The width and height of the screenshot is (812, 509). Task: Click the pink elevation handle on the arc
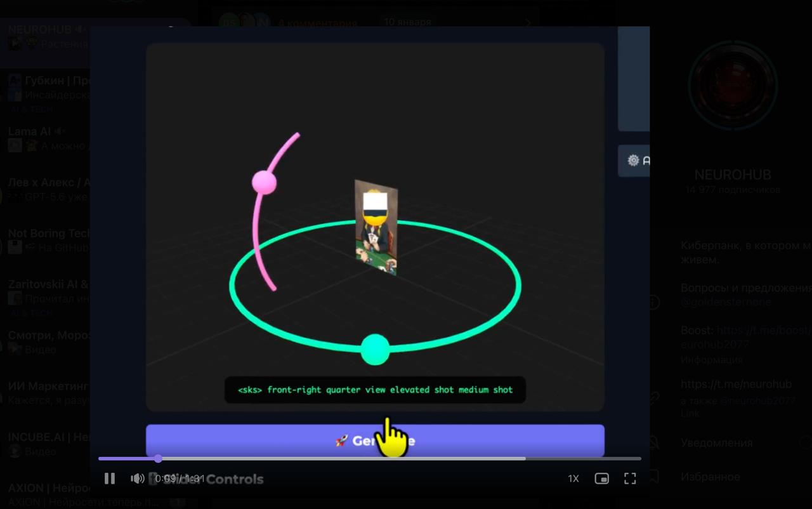coord(265,183)
